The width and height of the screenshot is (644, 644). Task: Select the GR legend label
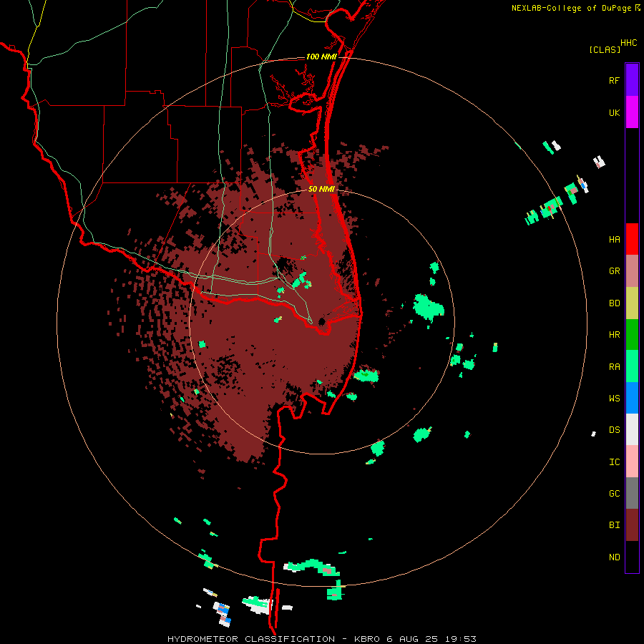(x=614, y=271)
